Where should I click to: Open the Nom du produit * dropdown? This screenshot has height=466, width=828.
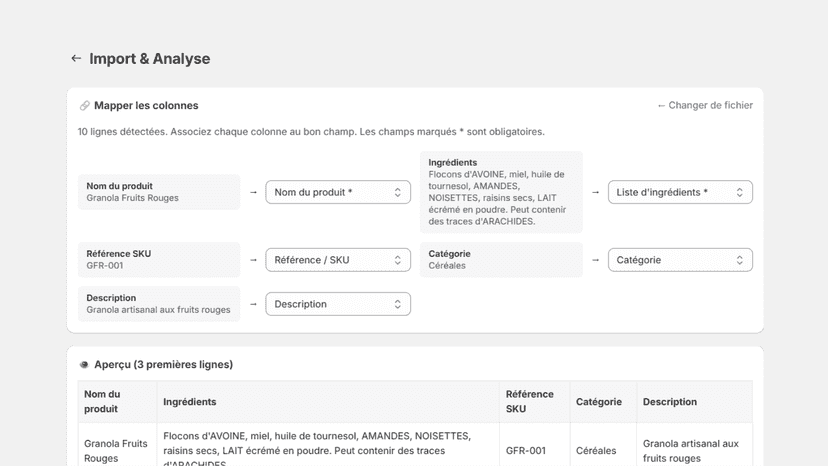click(338, 192)
